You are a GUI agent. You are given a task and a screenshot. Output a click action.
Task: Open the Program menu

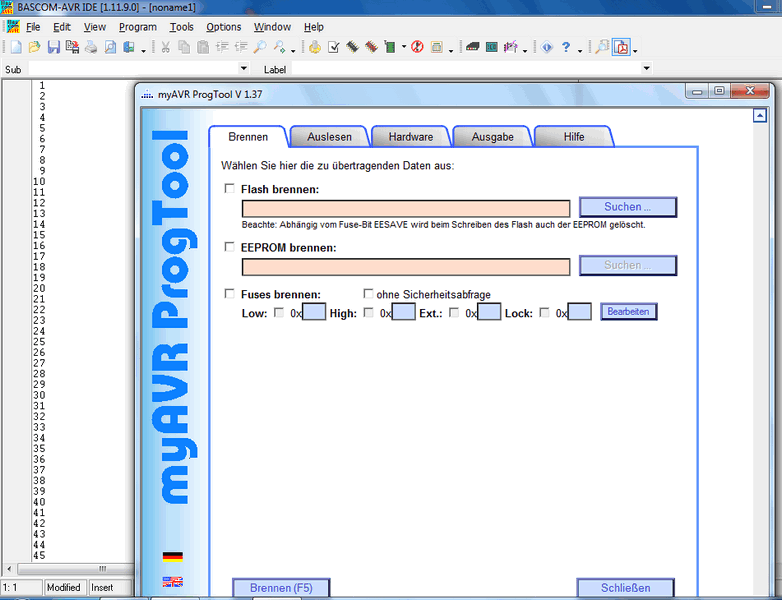138,27
